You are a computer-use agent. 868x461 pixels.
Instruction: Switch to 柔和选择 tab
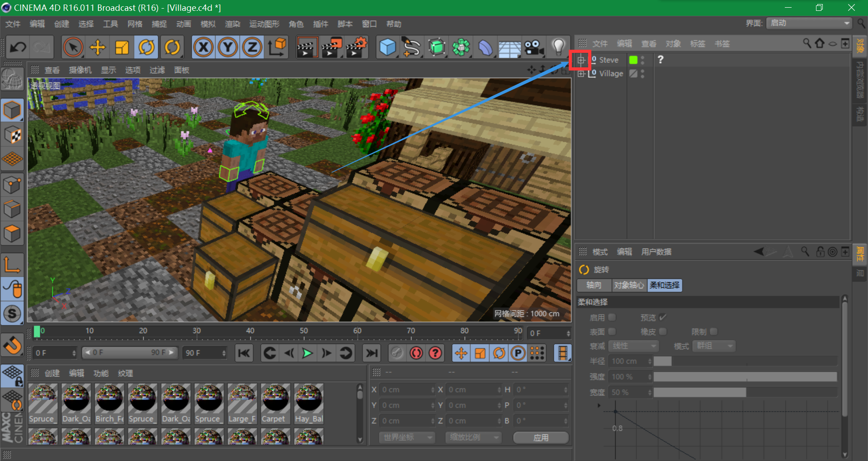coord(665,285)
